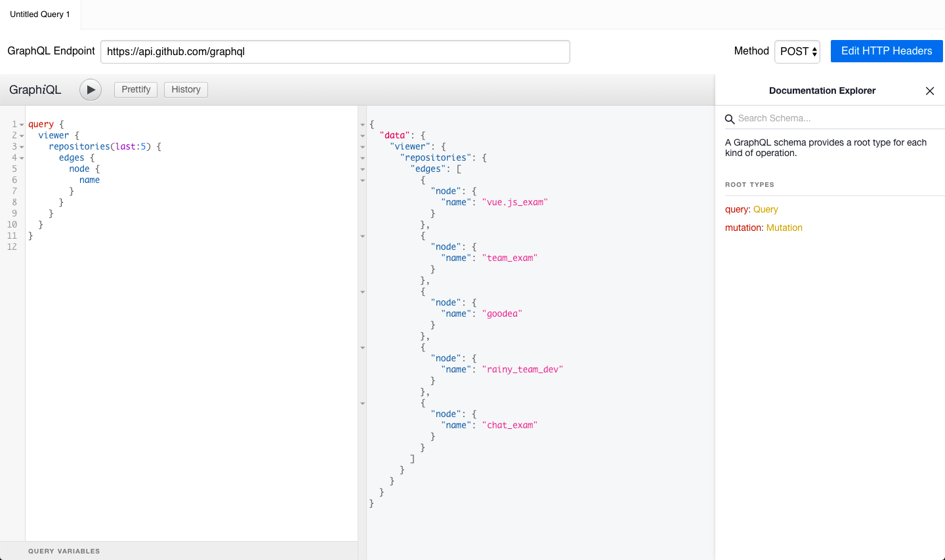The width and height of the screenshot is (945, 560).
Task: Click the search magnifier icon in docs
Action: click(x=730, y=119)
